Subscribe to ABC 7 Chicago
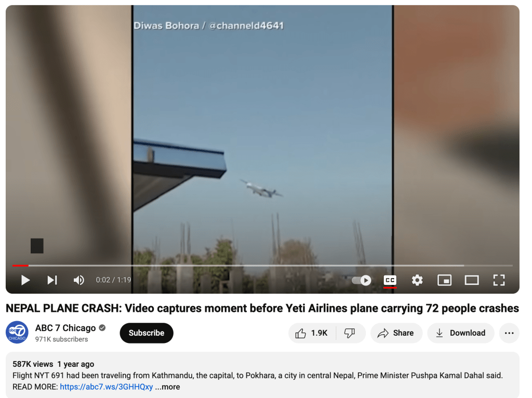 point(147,333)
